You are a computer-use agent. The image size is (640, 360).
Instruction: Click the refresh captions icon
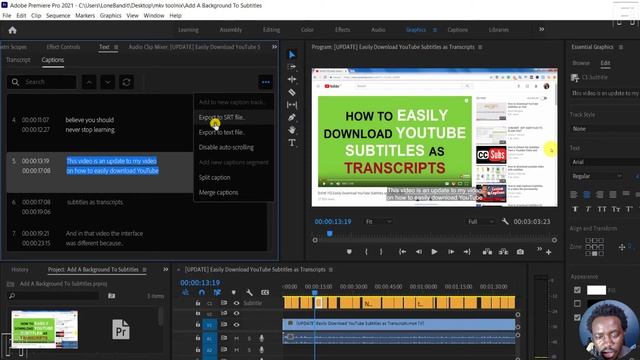tap(127, 82)
